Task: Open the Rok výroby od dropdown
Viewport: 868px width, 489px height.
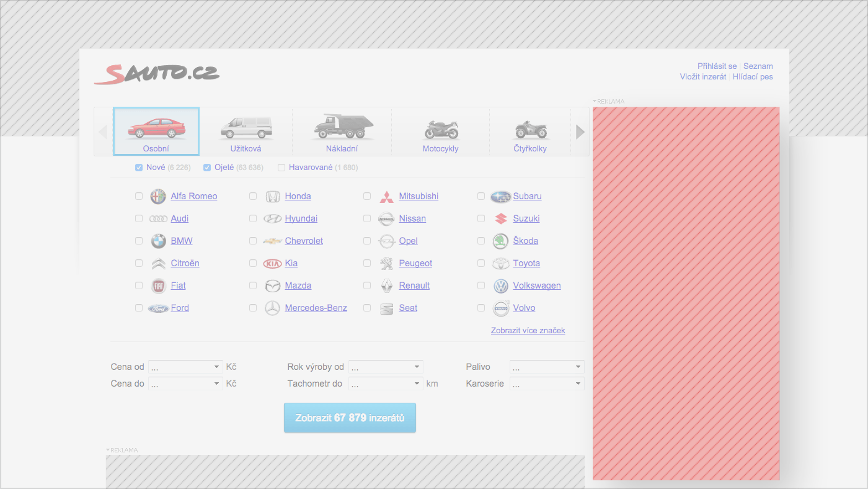Action: pos(386,367)
